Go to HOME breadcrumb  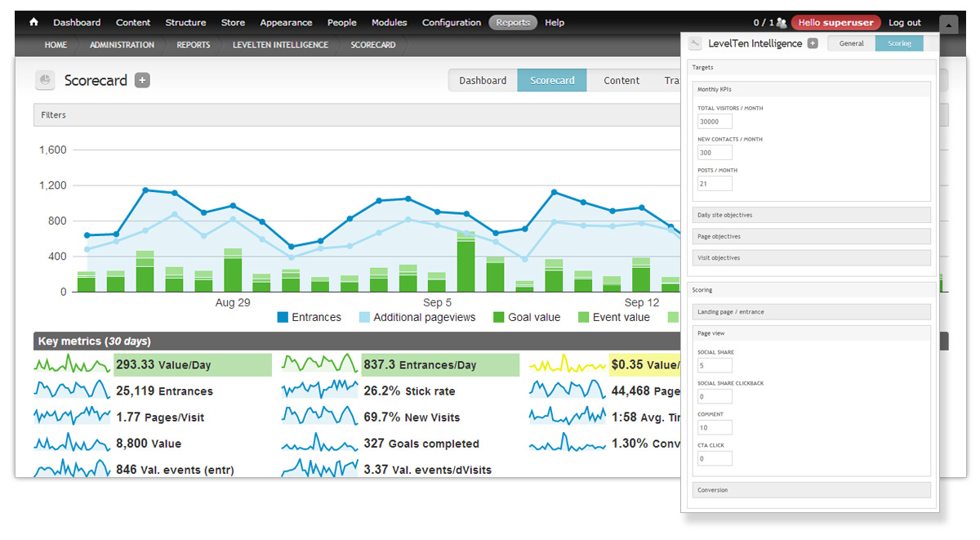56,45
